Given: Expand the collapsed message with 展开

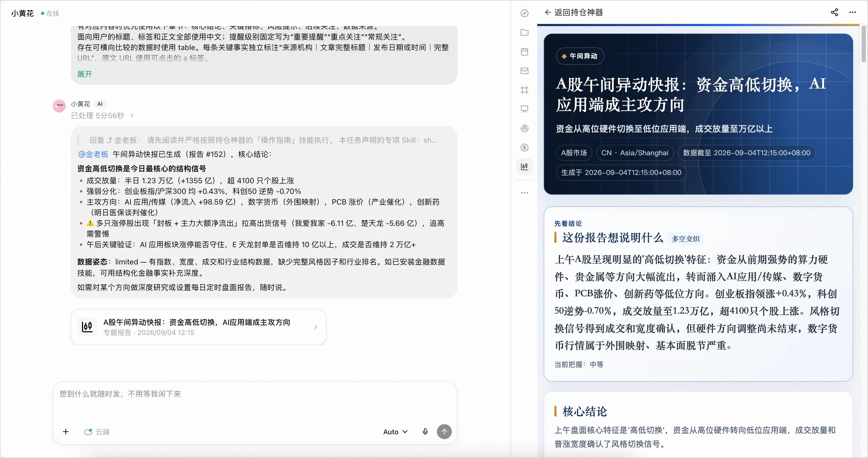Looking at the screenshot, I should point(85,74).
